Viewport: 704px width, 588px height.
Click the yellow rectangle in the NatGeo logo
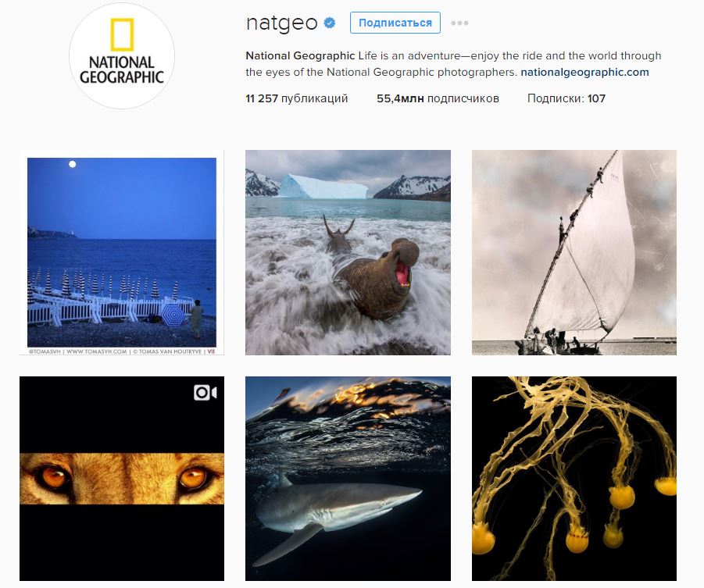click(x=122, y=34)
